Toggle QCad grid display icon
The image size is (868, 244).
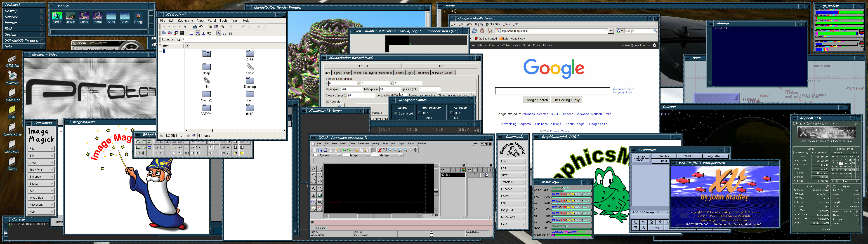pyautogui.click(x=374, y=150)
